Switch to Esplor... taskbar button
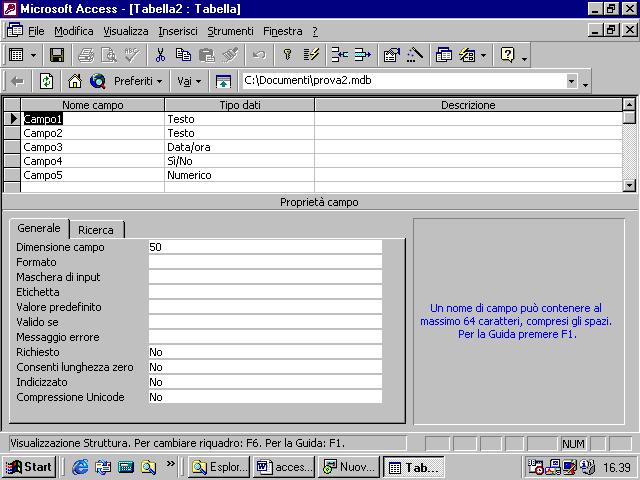 tap(219, 467)
